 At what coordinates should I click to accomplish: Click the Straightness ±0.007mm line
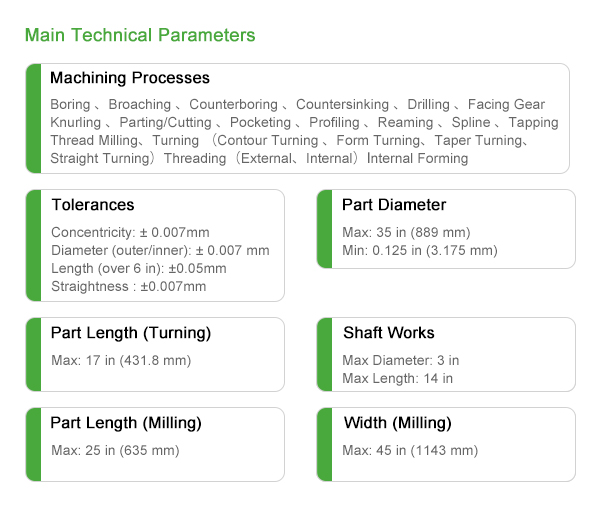pyautogui.click(x=129, y=286)
